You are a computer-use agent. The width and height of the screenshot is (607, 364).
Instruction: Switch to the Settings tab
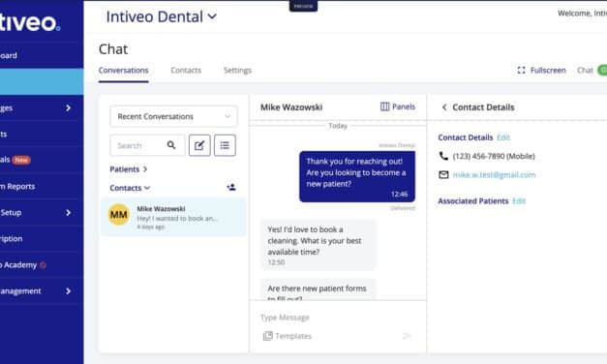click(238, 71)
